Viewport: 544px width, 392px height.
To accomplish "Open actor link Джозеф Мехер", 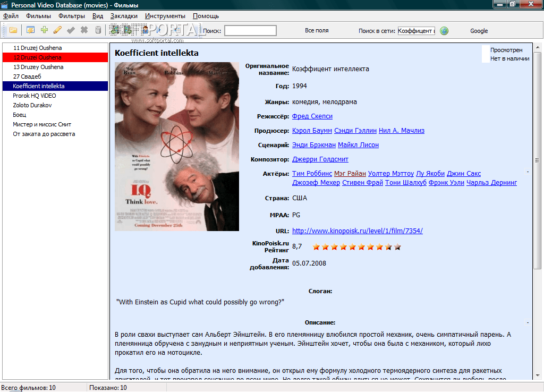I will [x=316, y=183].
